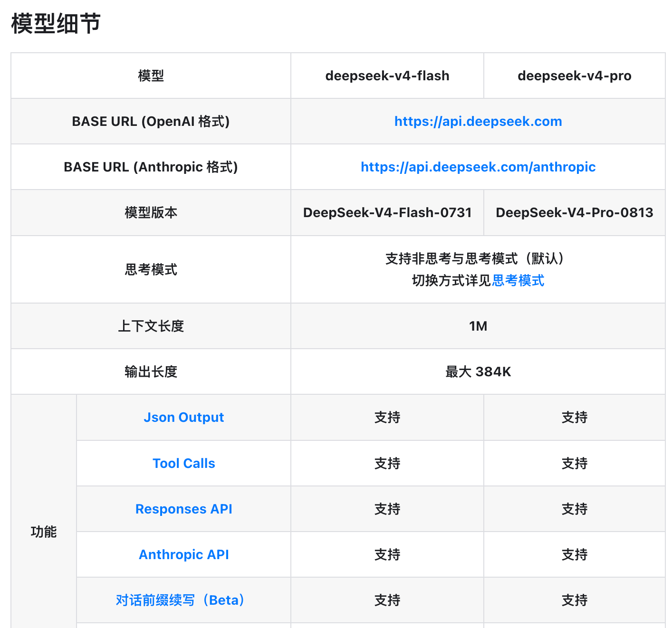The width and height of the screenshot is (672, 628).
Task: Open the https://api.deepseek.com/anthropic link
Action: click(x=478, y=167)
